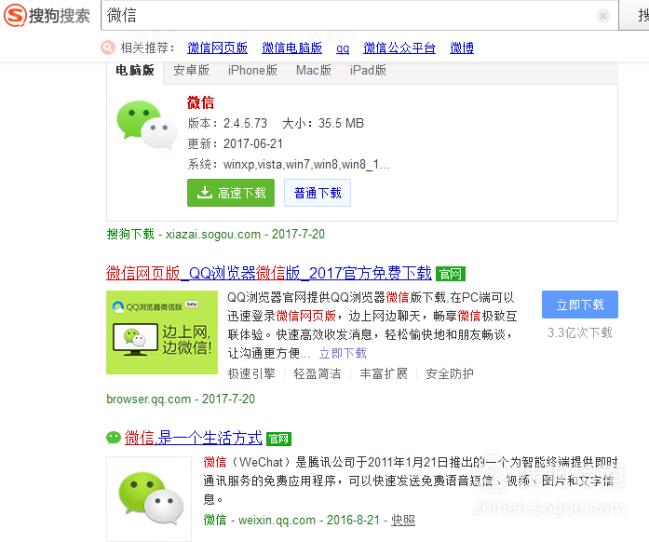Switch to the iPad版 tab

[368, 70]
